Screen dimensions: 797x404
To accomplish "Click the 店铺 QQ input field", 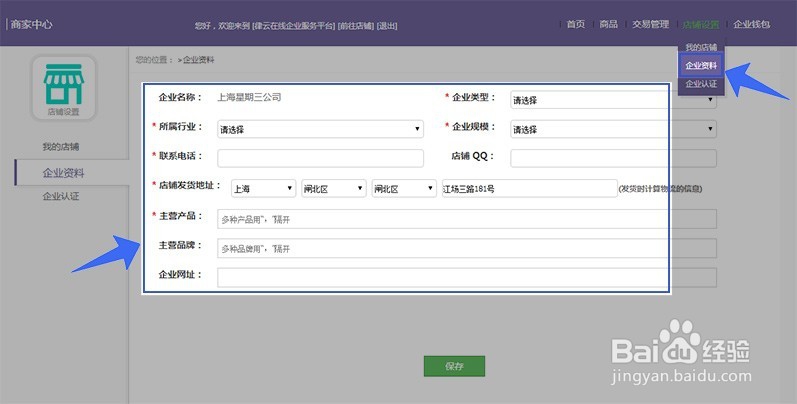I will pos(614,158).
